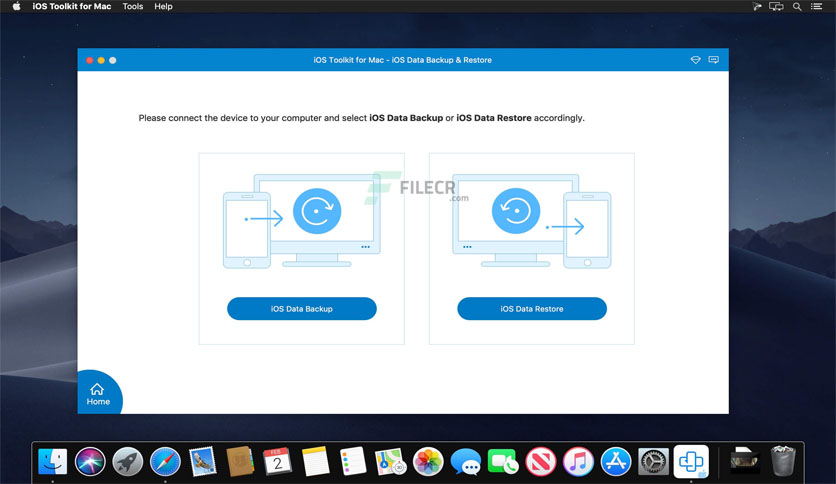Open Maps icon in Dock

point(390,462)
